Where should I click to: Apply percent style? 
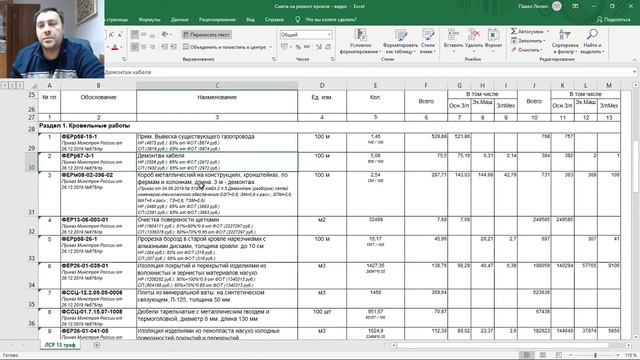tap(298, 47)
